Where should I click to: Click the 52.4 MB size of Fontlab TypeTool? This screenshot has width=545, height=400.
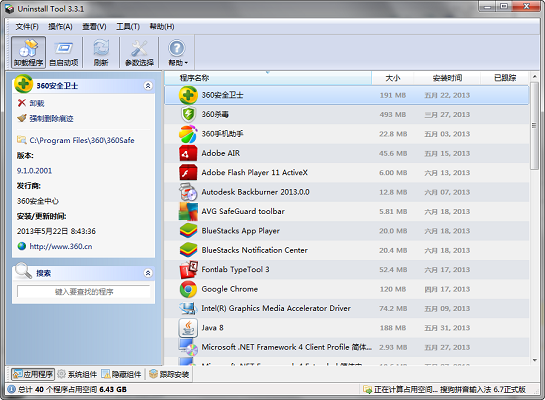point(393,270)
